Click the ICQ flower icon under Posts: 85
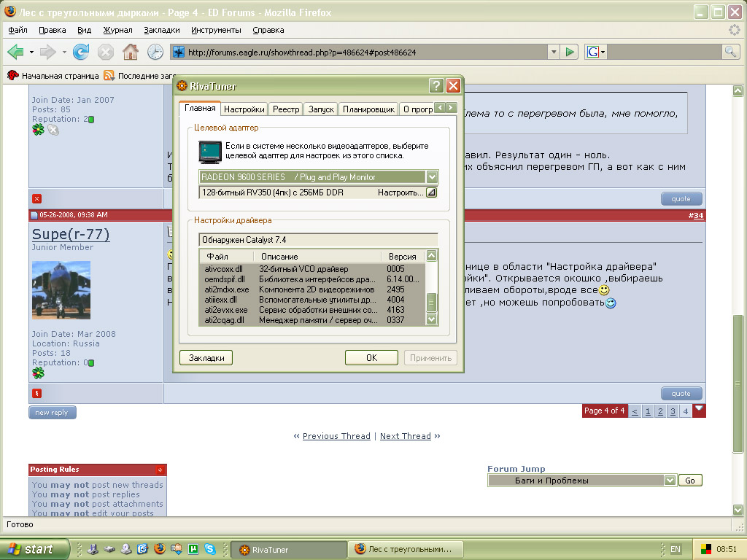Image resolution: width=747 pixels, height=560 pixels. click(38, 130)
